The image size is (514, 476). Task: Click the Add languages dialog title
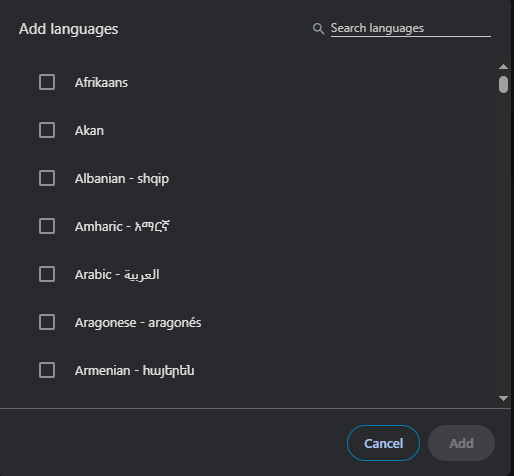tap(69, 29)
